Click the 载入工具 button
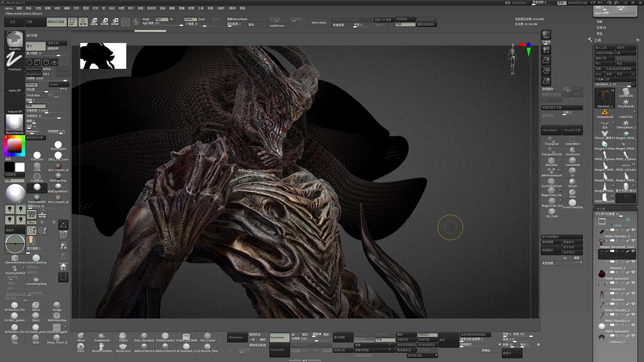Screen dimensions: 644x362 point(604,47)
